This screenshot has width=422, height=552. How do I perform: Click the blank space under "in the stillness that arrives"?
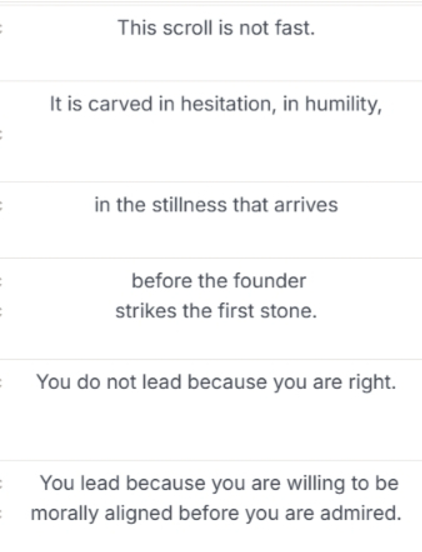[216, 235]
